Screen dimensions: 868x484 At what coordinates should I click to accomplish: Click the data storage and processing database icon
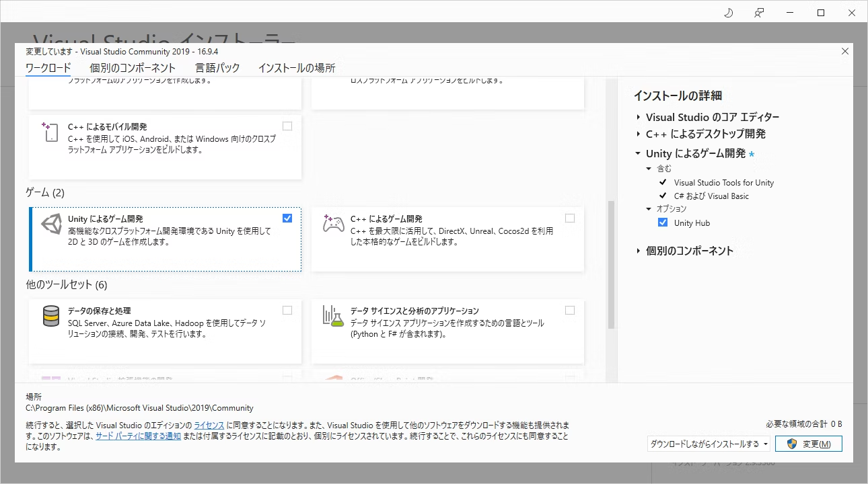point(51,316)
